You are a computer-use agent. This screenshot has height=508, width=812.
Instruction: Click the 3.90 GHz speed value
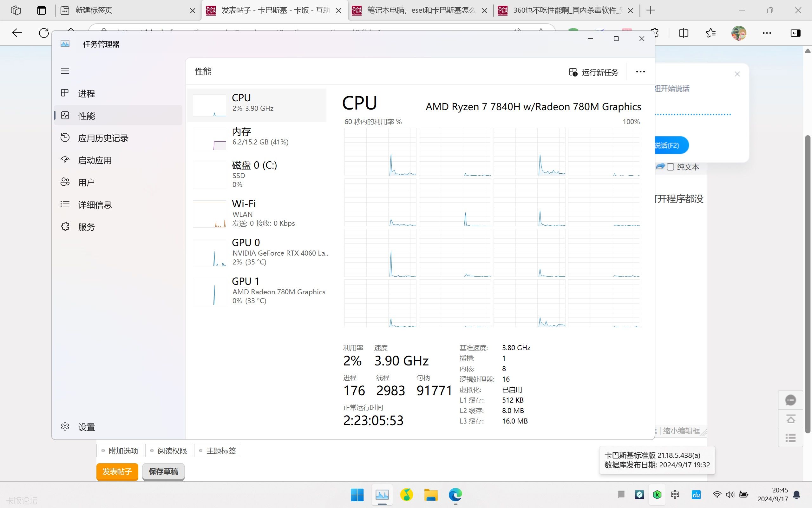(401, 361)
